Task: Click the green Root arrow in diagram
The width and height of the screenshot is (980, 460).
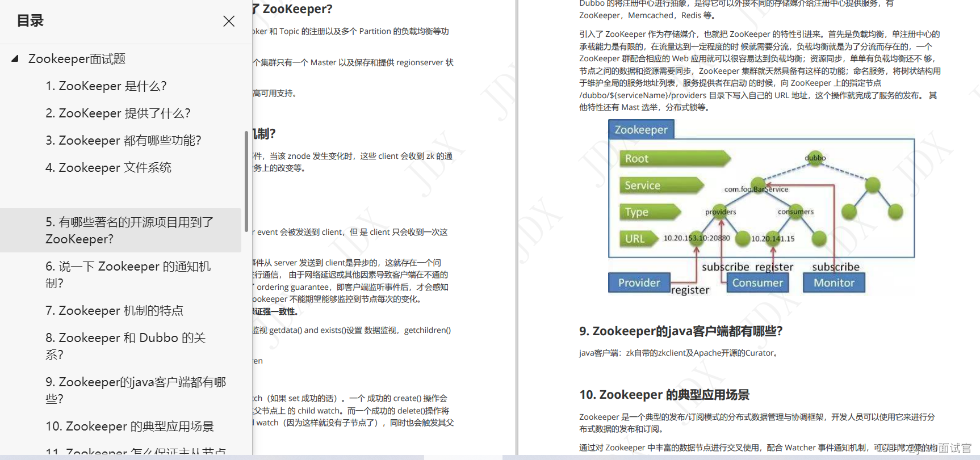Action: (x=675, y=159)
